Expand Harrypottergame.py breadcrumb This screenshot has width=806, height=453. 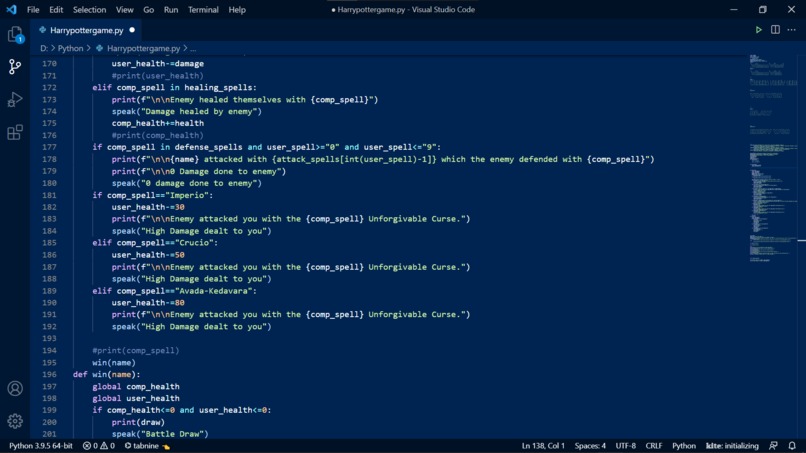[x=143, y=48]
